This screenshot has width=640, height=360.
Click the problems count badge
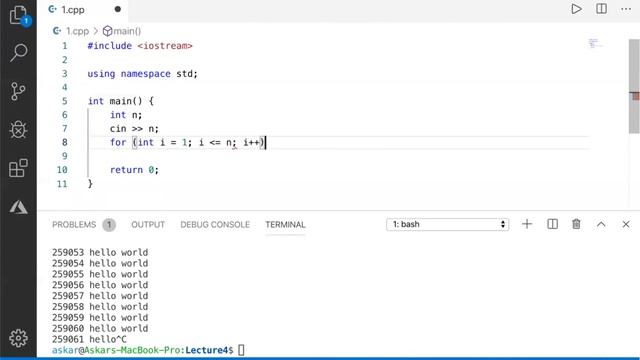click(x=109, y=224)
